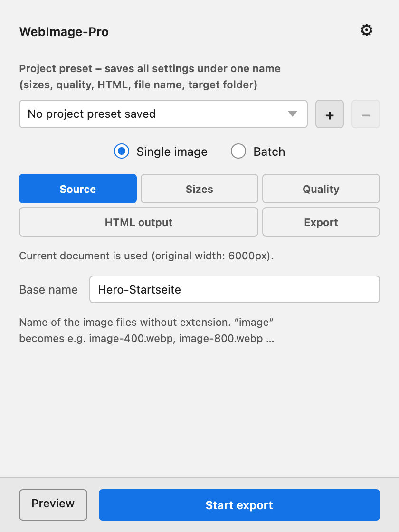
Task: Select the Single image radio button
Action: click(122, 152)
